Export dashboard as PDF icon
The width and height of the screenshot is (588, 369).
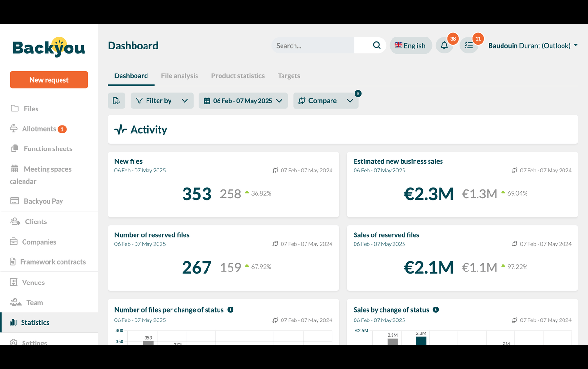[116, 100]
